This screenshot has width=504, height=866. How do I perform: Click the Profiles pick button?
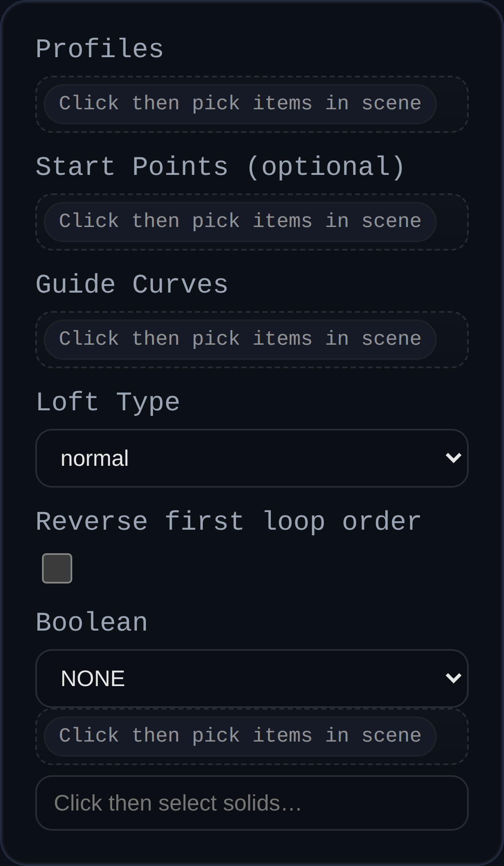pyautogui.click(x=240, y=103)
